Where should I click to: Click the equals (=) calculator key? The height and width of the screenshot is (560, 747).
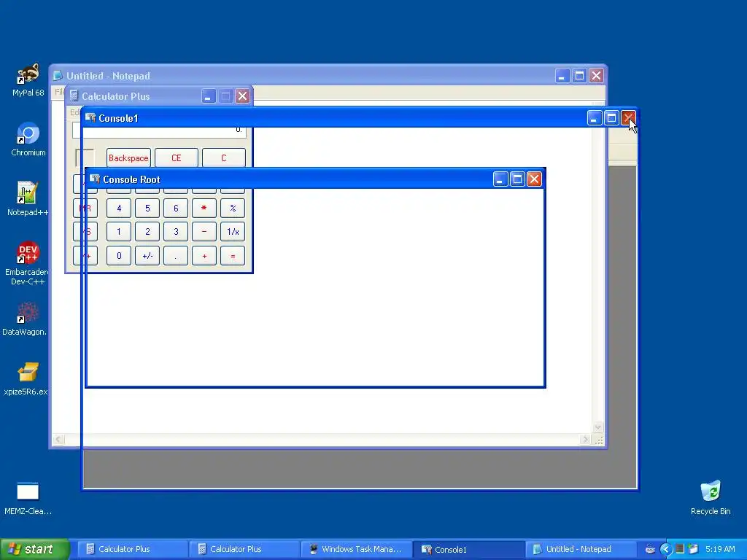click(x=233, y=256)
